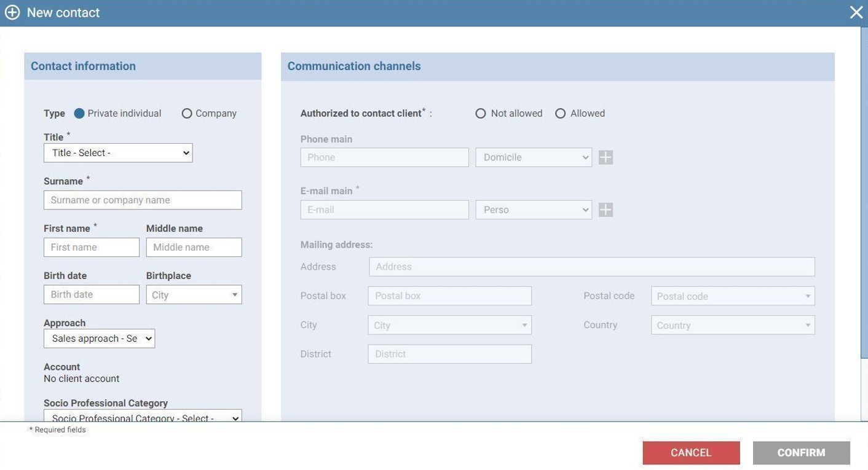The width and height of the screenshot is (868, 470).
Task: Focus the First name field
Action: (x=92, y=247)
